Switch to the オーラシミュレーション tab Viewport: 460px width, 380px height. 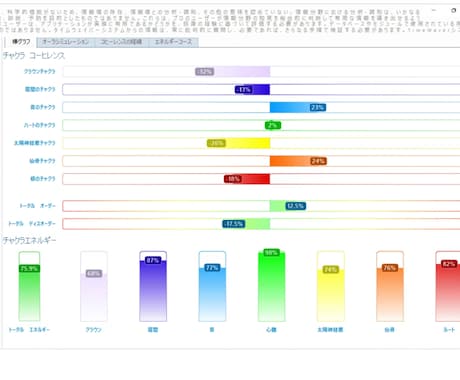click(x=65, y=42)
